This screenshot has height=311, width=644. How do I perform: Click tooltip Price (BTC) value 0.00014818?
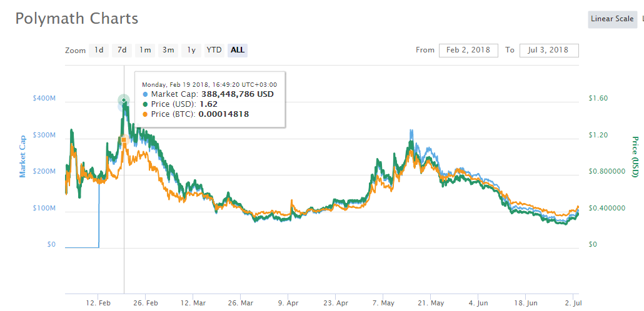point(224,114)
